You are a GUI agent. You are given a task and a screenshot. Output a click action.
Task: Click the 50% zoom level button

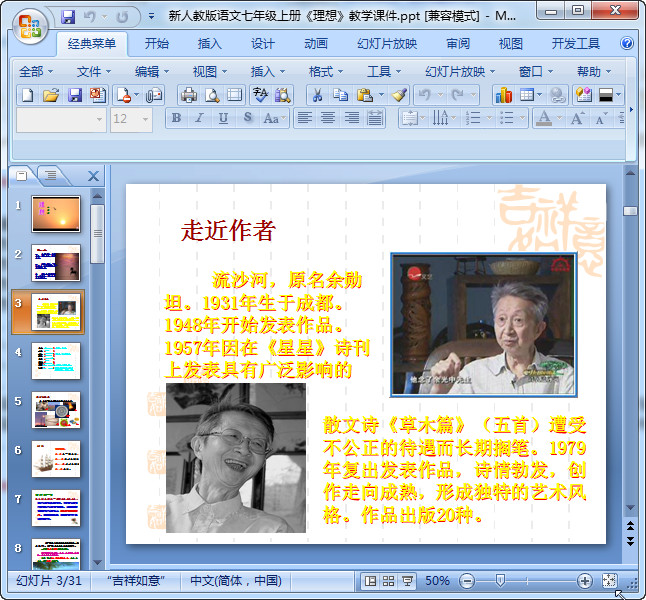click(437, 581)
